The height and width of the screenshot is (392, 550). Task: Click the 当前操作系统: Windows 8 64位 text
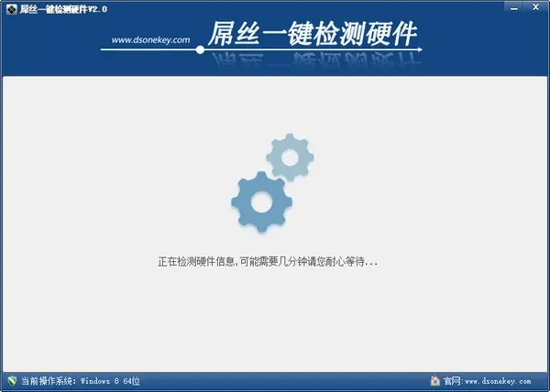pos(81,381)
